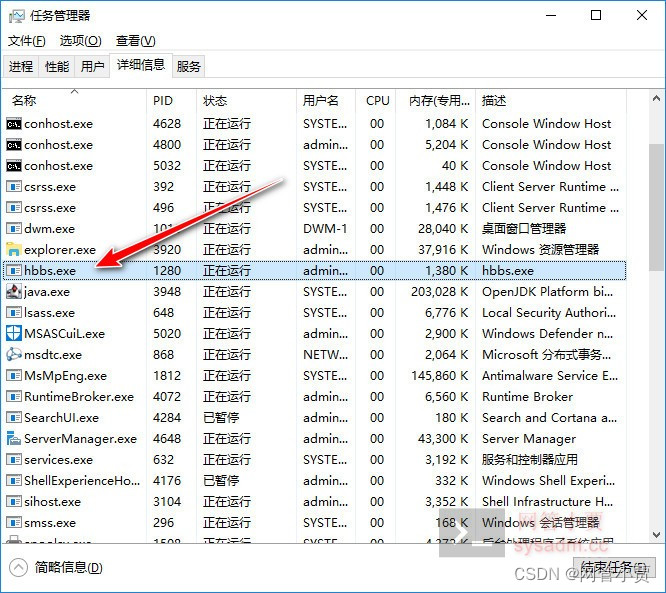Close the Task Manager window
The image size is (666, 593).
pyautogui.click(x=642, y=16)
